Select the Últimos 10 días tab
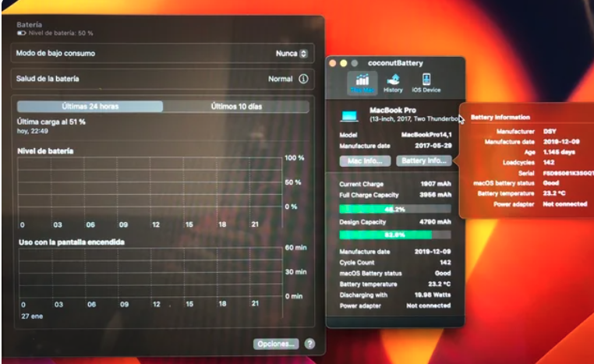 pos(236,107)
